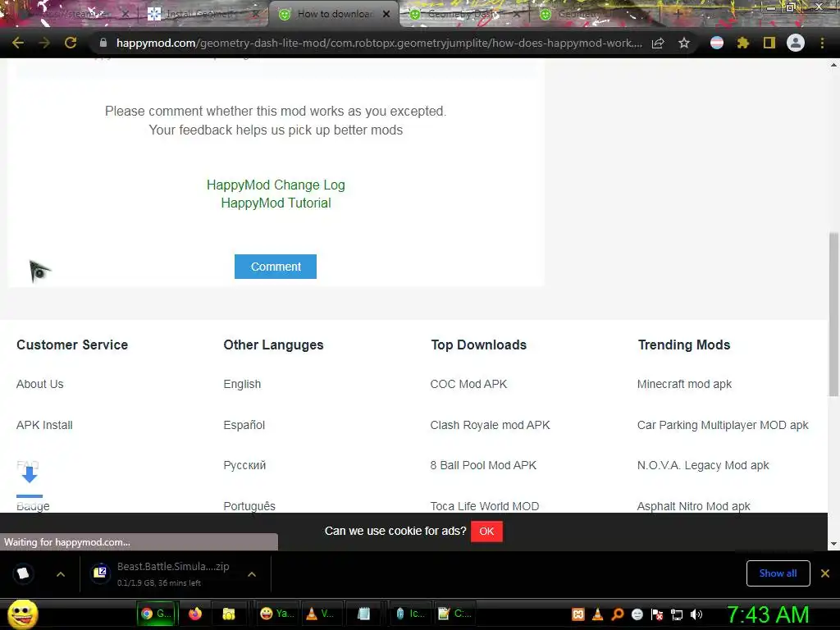
Task: Click the forward navigation arrow
Action: 44,43
